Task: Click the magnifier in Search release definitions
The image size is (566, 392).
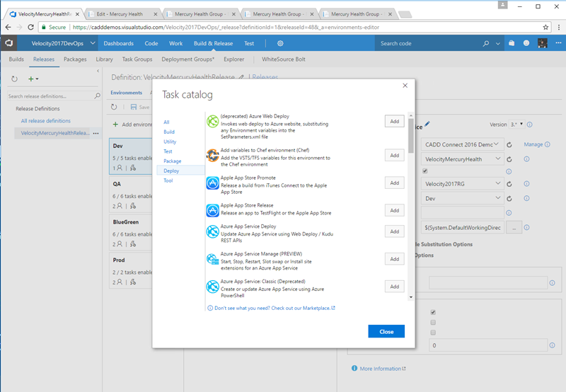Action: (97, 96)
